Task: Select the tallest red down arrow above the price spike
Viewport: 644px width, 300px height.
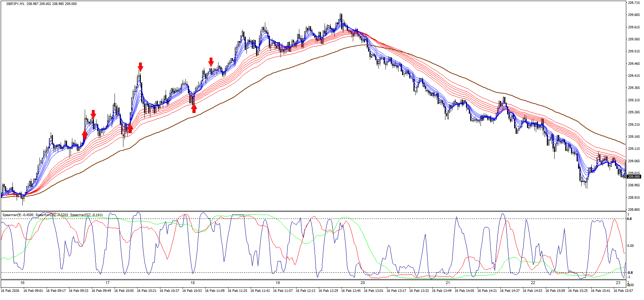Action: point(140,67)
